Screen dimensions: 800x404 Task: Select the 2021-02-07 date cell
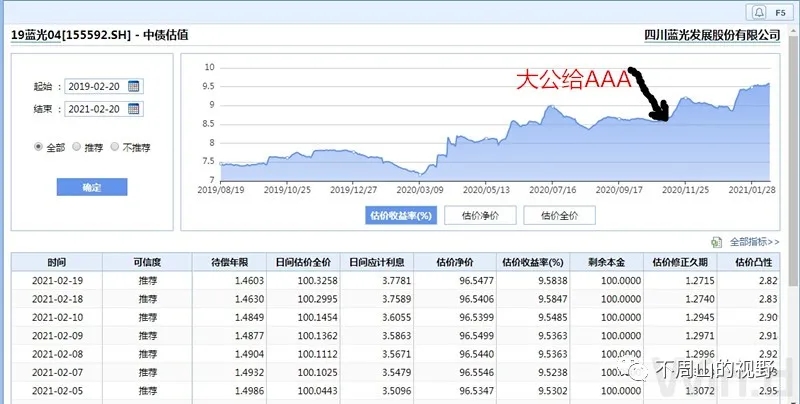[x=57, y=372]
